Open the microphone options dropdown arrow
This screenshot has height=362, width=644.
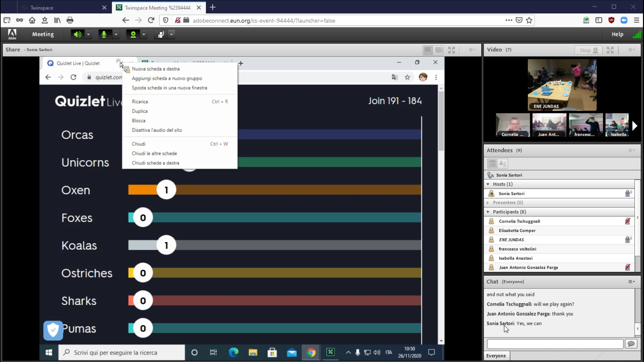click(x=116, y=34)
